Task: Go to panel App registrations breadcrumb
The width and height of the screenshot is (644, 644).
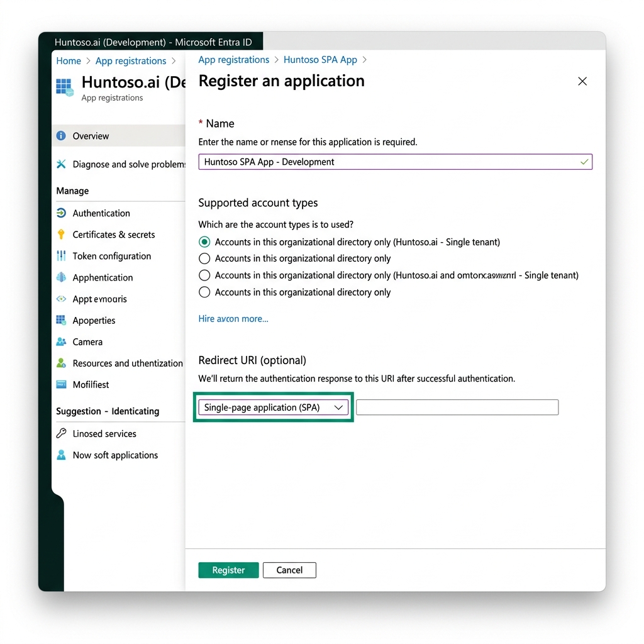Action: point(234,60)
